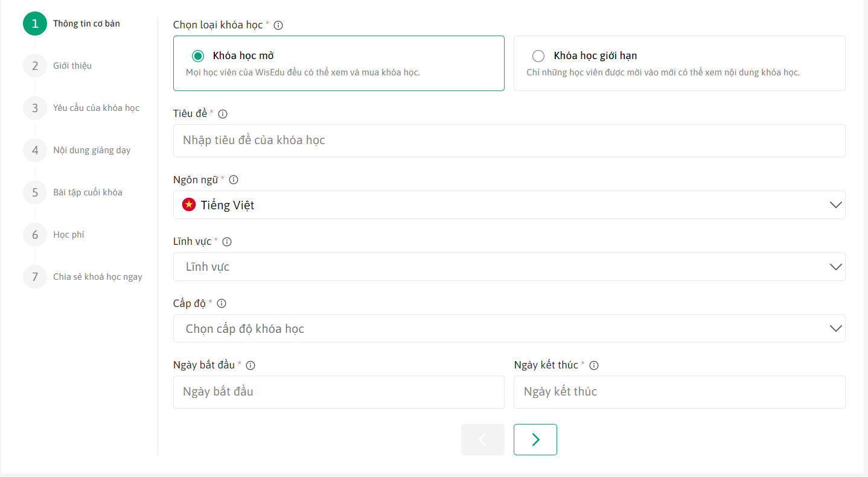Click info icon beside Ngày kết thúc label
Screen dimensions: 868x477
point(594,365)
